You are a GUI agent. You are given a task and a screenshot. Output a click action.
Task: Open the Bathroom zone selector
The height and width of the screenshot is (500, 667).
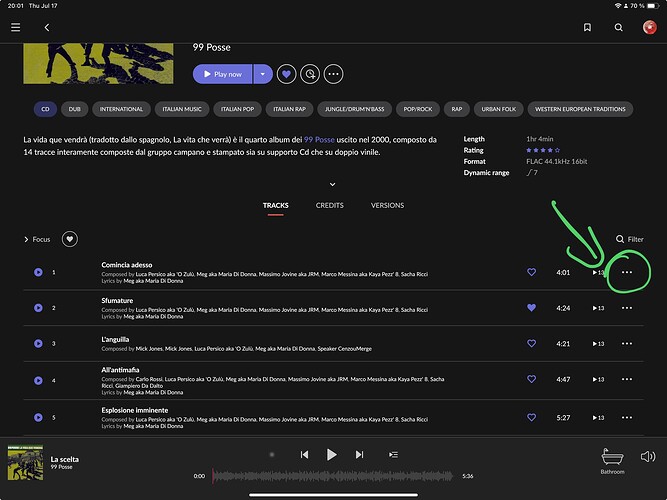[613, 461]
